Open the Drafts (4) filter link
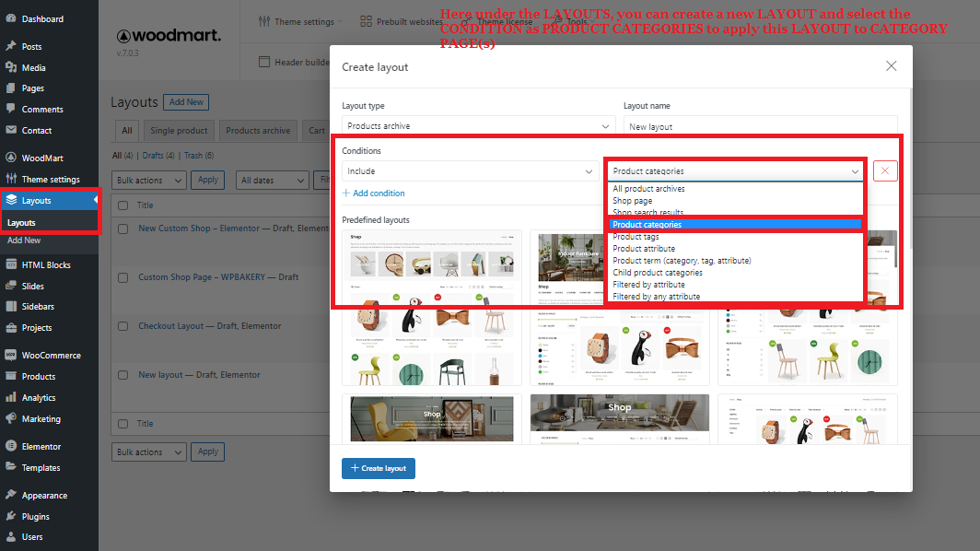Image resolution: width=980 pixels, height=551 pixels. point(158,155)
